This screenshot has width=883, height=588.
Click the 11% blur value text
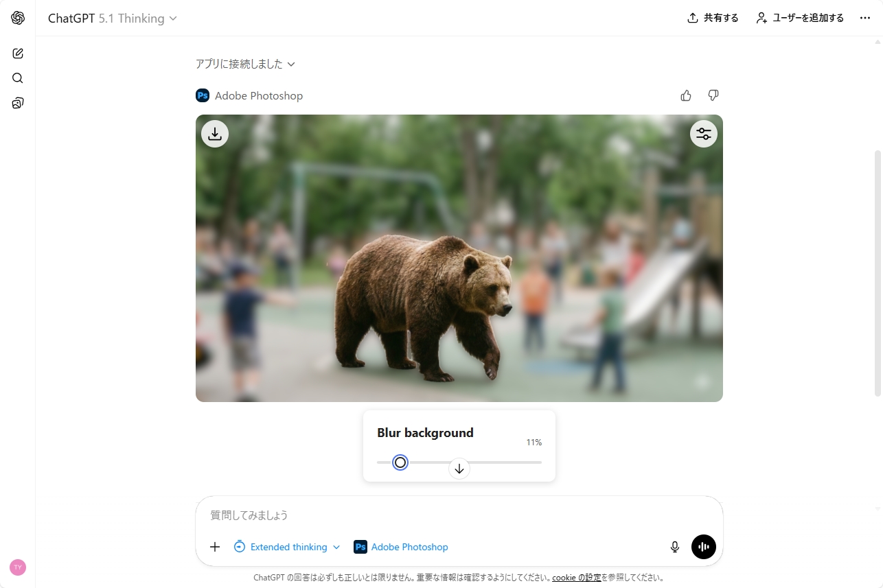[534, 443]
